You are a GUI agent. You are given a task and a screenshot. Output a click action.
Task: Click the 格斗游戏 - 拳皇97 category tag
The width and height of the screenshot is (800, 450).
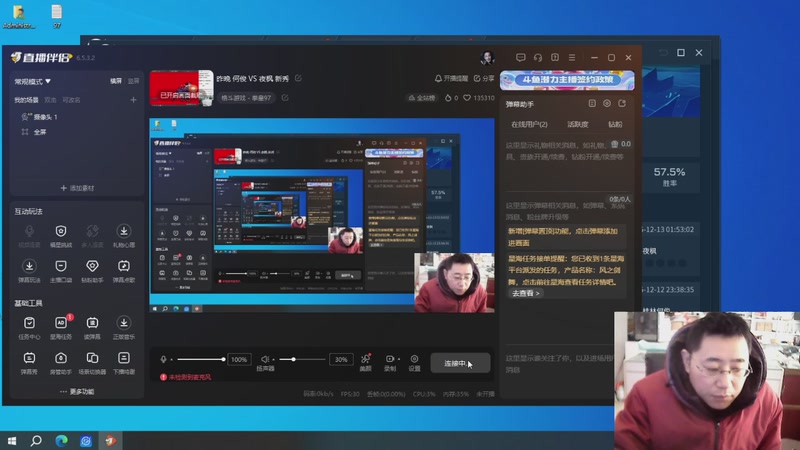click(246, 97)
